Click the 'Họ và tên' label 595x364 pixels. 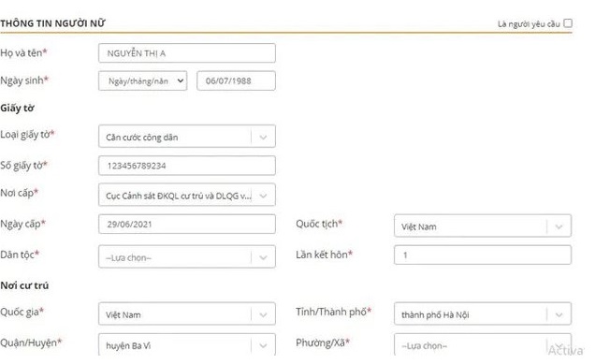click(23, 52)
